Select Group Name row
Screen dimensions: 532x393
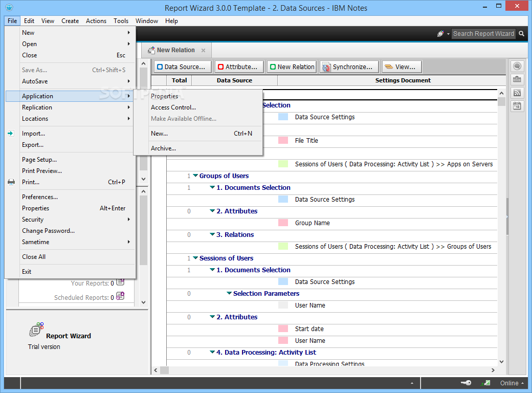(x=332, y=223)
